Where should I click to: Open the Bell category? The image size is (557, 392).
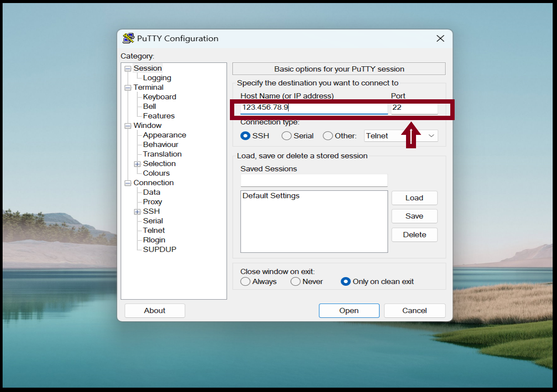tap(150, 106)
